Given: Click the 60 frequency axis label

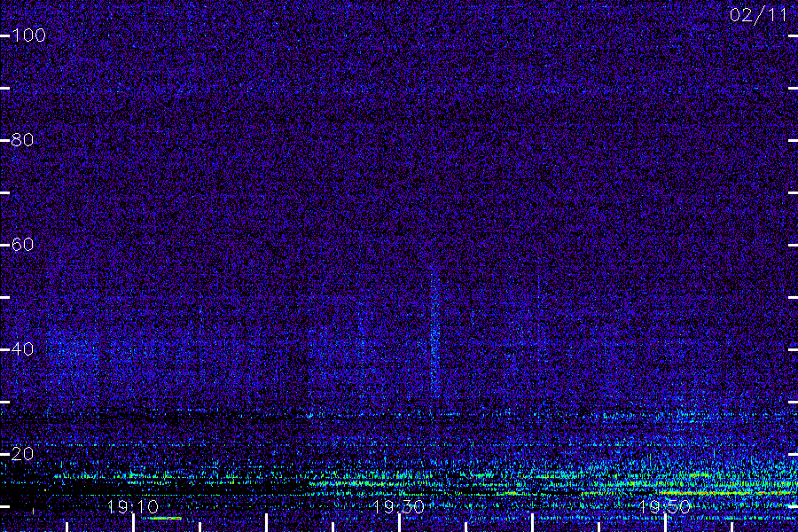Looking at the screenshot, I should point(22,245).
